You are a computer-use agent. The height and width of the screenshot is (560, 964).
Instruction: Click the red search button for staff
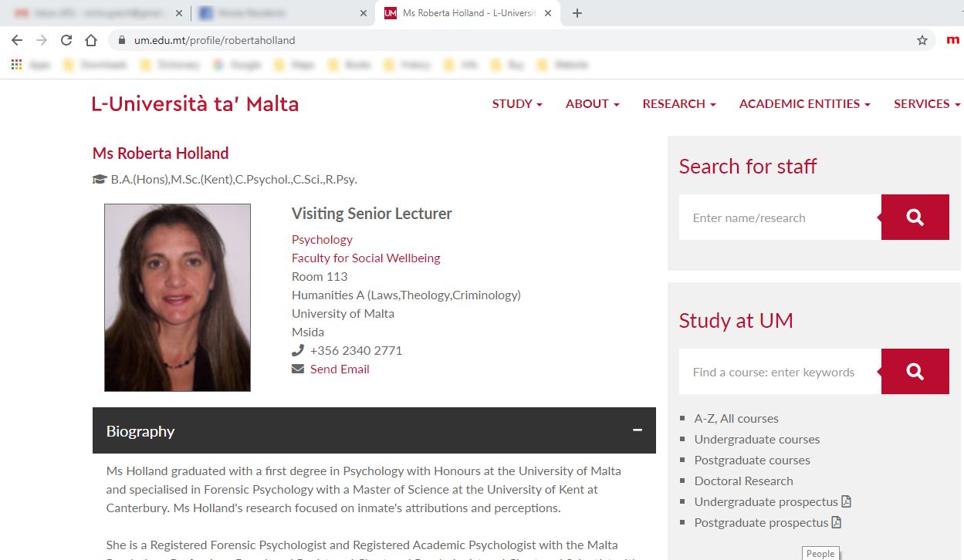coord(915,218)
